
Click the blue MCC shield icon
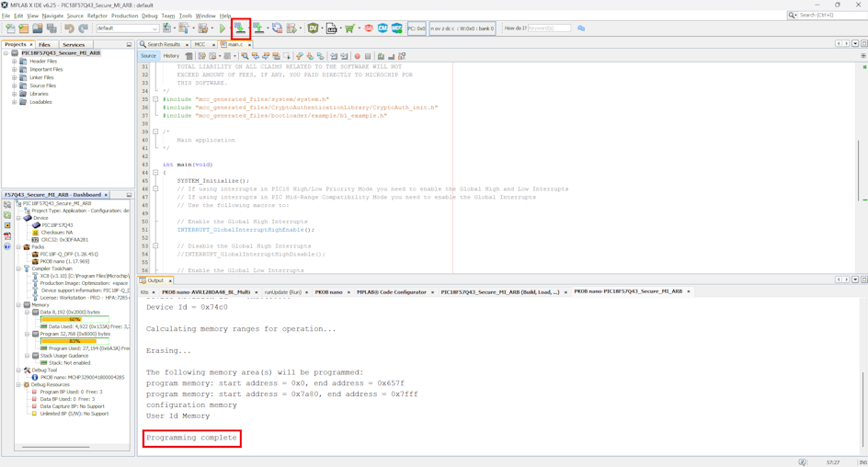point(396,28)
